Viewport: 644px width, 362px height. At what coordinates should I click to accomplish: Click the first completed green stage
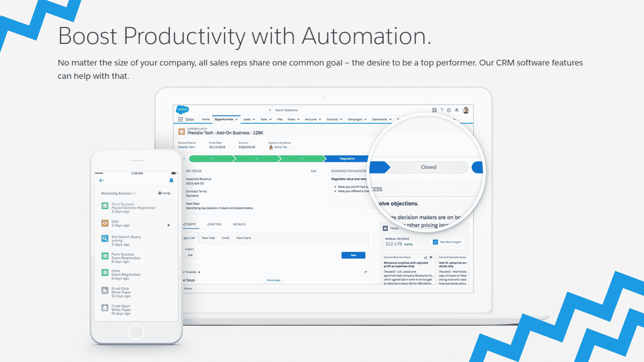(211, 159)
